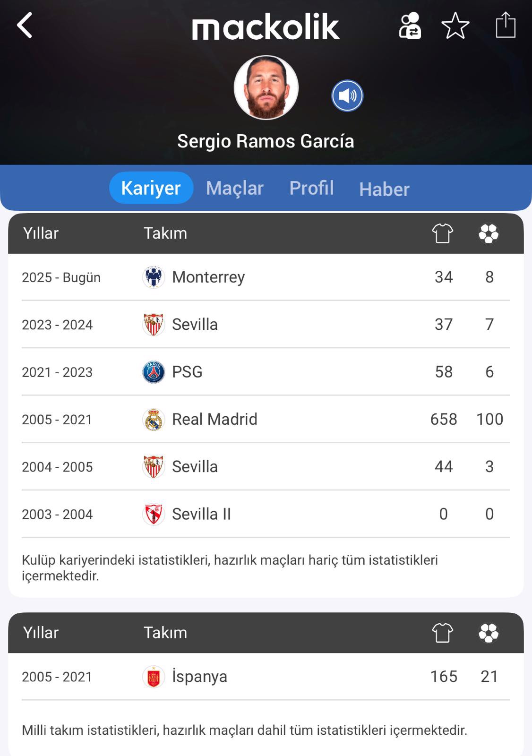Open Sergio Ramos profile photo
The width and height of the screenshot is (532, 756).
coord(266,87)
